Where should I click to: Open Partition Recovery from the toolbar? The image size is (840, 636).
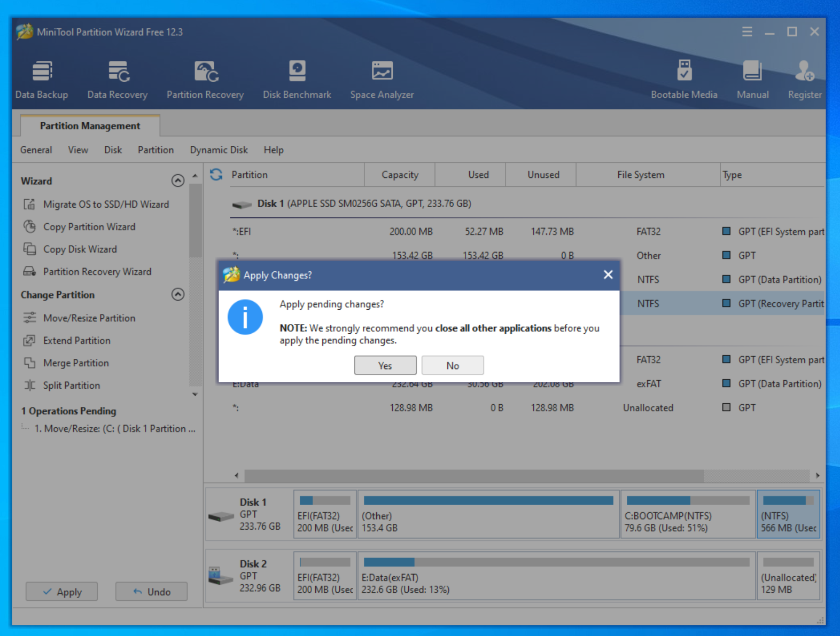(x=205, y=80)
